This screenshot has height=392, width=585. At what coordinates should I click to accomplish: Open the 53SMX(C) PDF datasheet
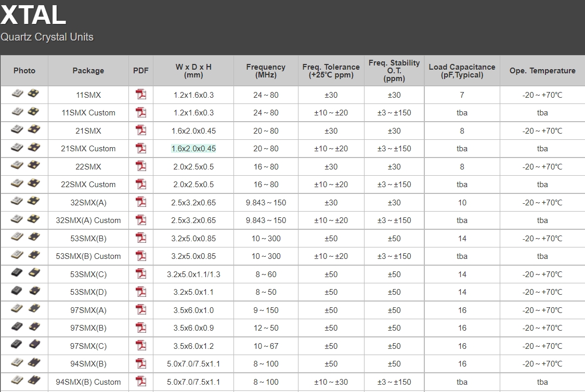click(141, 274)
